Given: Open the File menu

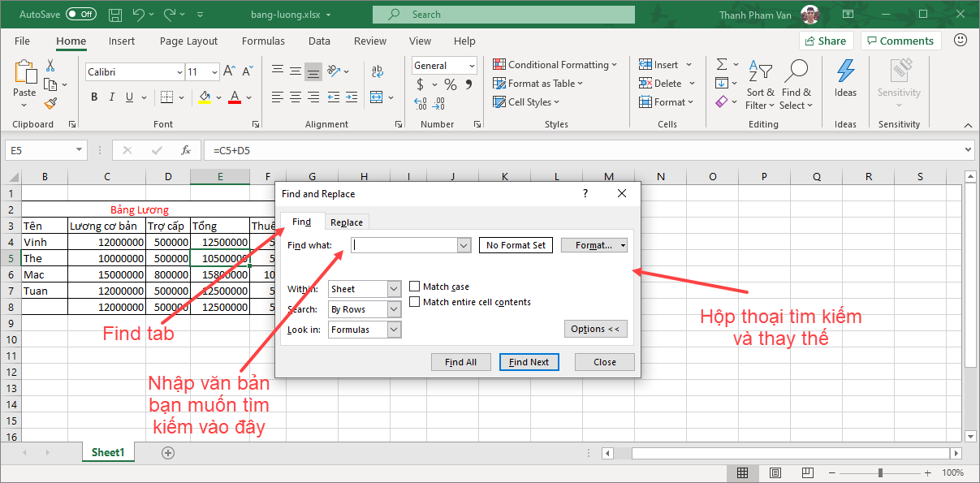Looking at the screenshot, I should click(x=23, y=41).
